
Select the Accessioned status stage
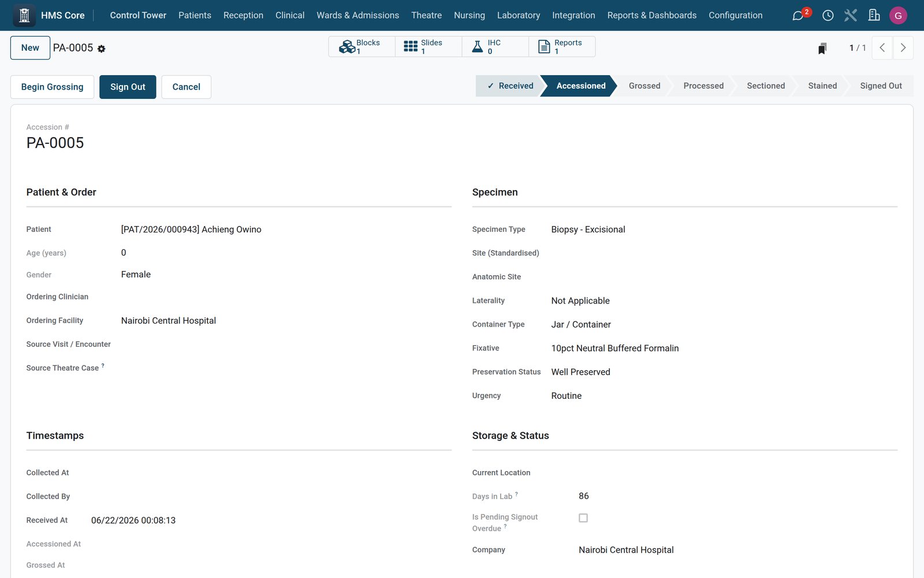579,86
